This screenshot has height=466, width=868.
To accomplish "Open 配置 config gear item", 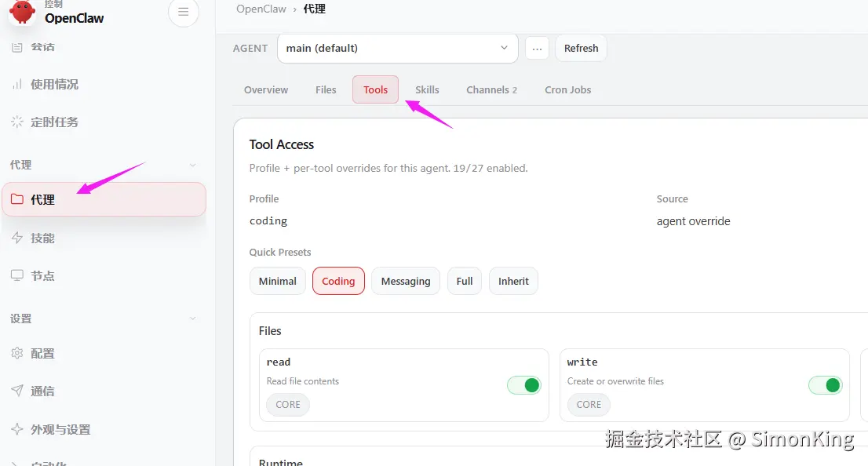I will pyautogui.click(x=104, y=353).
